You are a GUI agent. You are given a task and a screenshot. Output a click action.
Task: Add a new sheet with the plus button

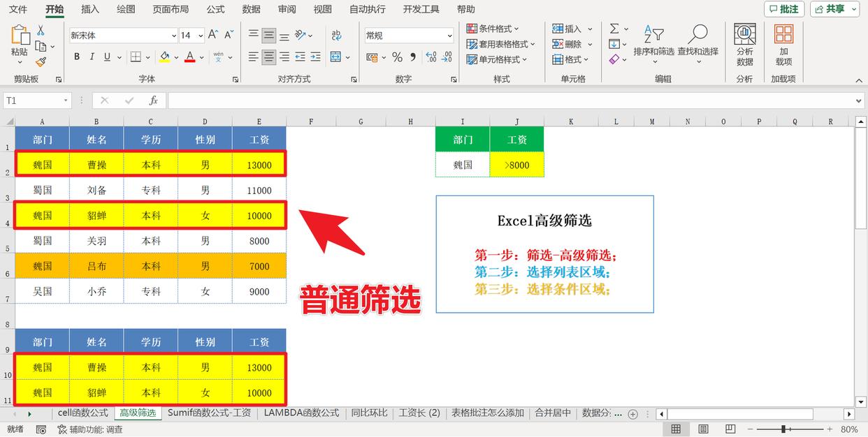coord(633,414)
